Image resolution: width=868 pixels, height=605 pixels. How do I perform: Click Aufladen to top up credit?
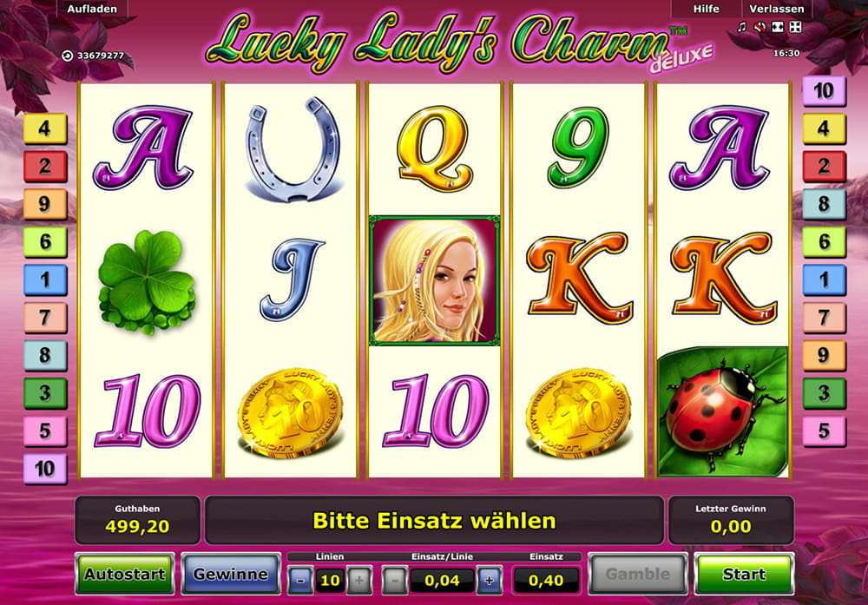[92, 9]
